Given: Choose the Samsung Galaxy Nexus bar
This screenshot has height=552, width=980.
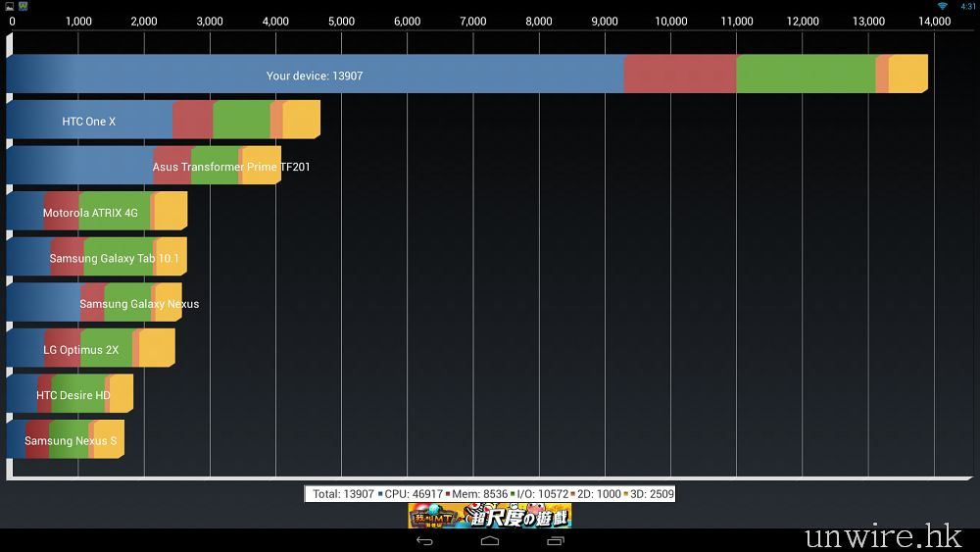Looking at the screenshot, I should (94, 303).
